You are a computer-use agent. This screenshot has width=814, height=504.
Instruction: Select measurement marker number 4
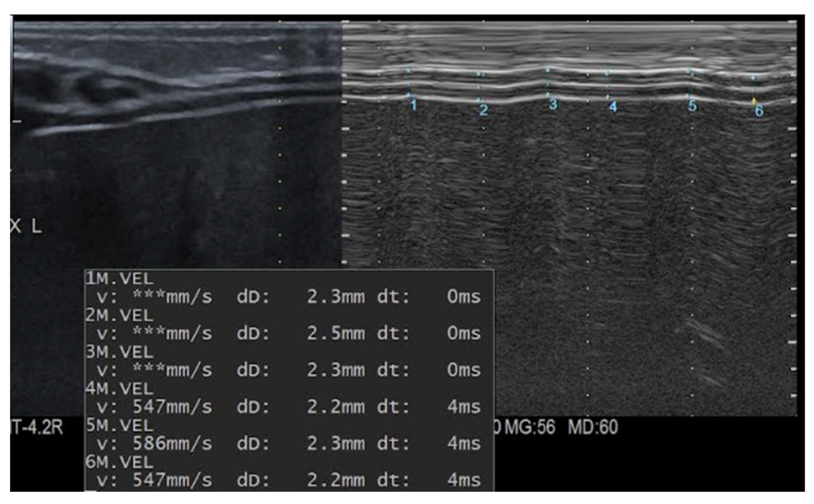coord(613,107)
